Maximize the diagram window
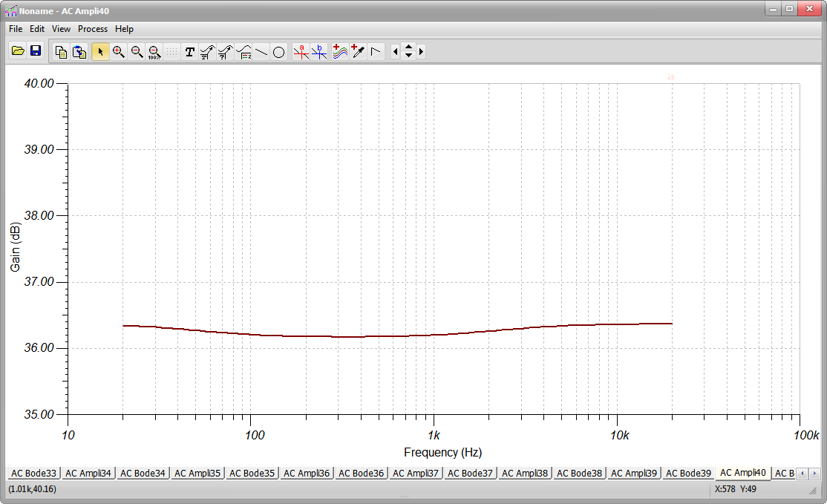Screen dimensions: 827x504 pyautogui.click(x=789, y=8)
